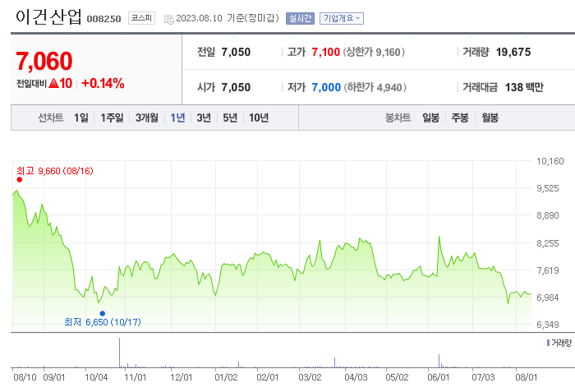Viewport: 575px width, 392px height.
Task: Click the 최고 9,660 (08/16) label
Action: (x=55, y=171)
